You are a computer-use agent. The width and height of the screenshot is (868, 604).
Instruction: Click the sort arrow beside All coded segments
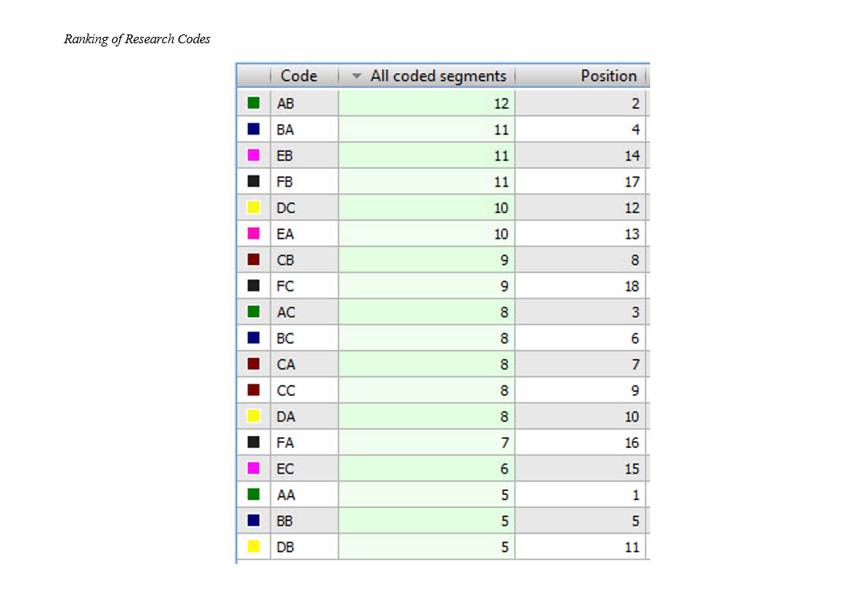[x=357, y=76]
